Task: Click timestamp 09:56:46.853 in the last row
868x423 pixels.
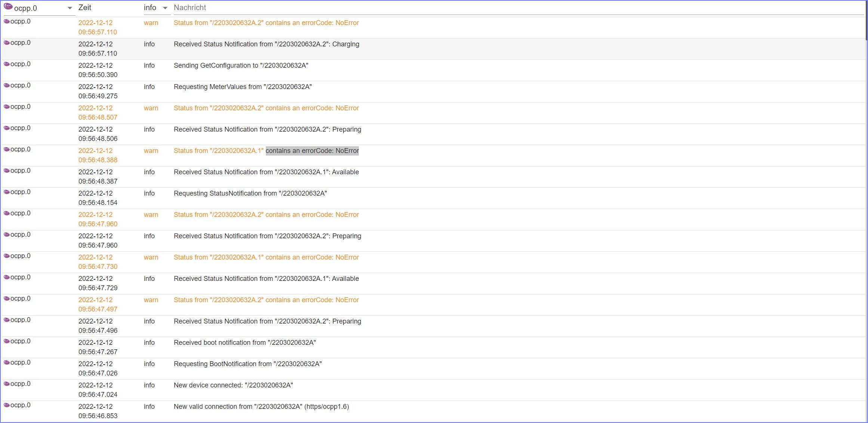Action: pos(98,416)
